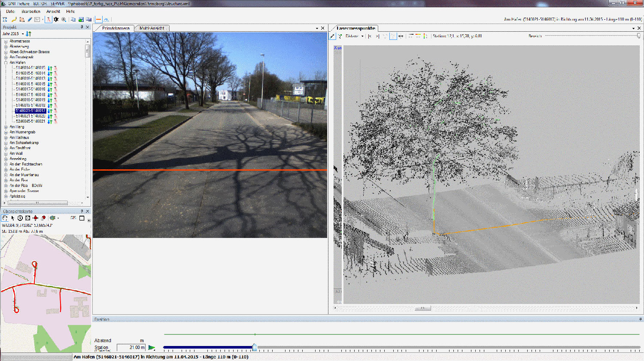Click the chart diagram toolbar icon
Screen dimensions: 644x361
coord(37,19)
